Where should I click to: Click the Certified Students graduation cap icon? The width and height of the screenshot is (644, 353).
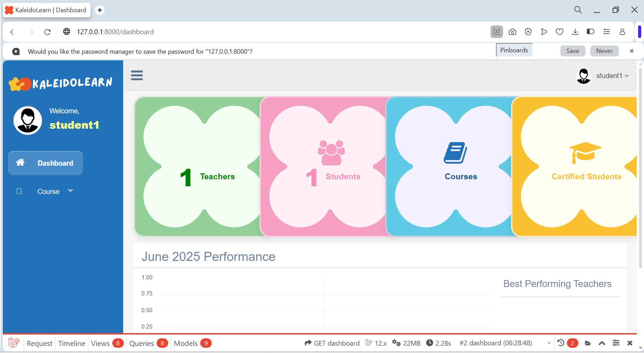pyautogui.click(x=585, y=153)
